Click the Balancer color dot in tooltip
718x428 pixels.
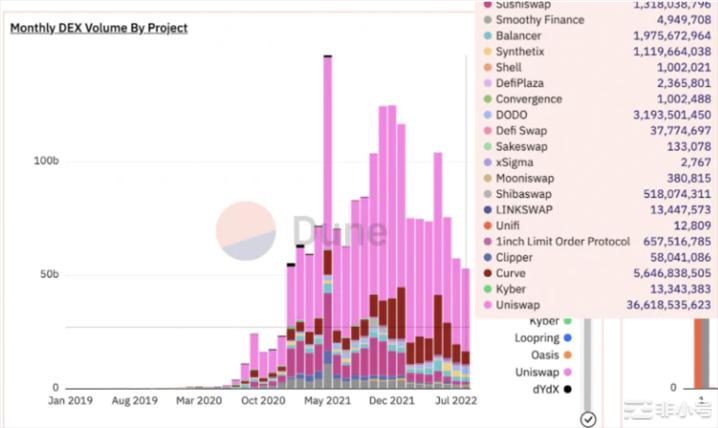(487, 36)
